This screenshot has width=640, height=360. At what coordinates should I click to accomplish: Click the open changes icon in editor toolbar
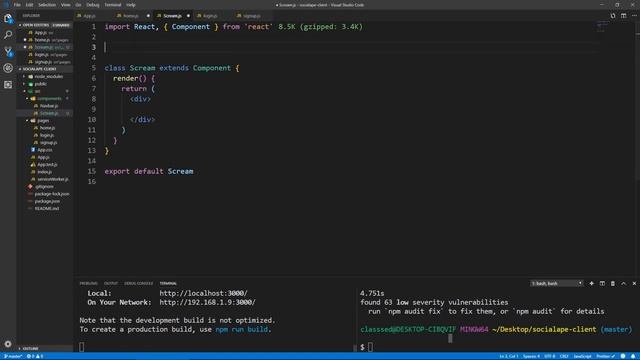[x=613, y=16]
